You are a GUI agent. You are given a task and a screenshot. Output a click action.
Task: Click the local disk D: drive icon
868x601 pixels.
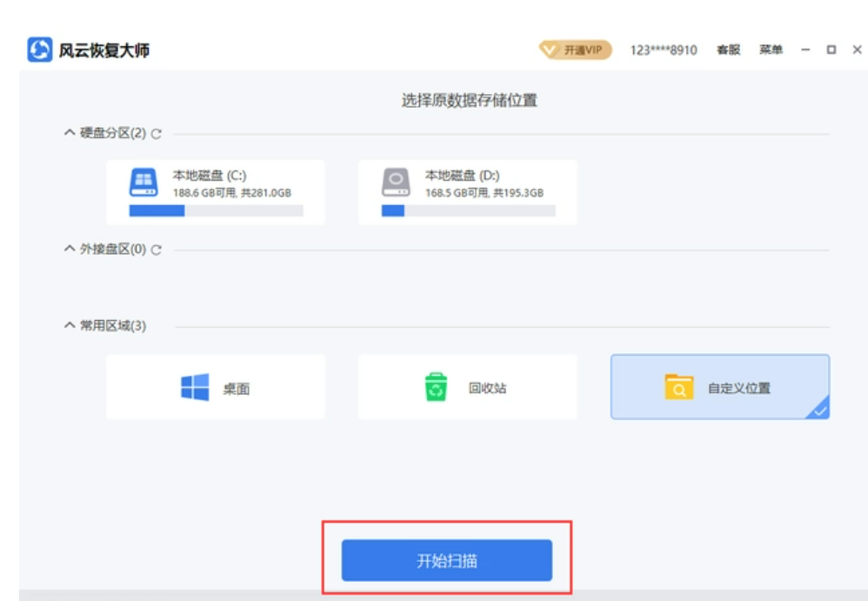[396, 182]
